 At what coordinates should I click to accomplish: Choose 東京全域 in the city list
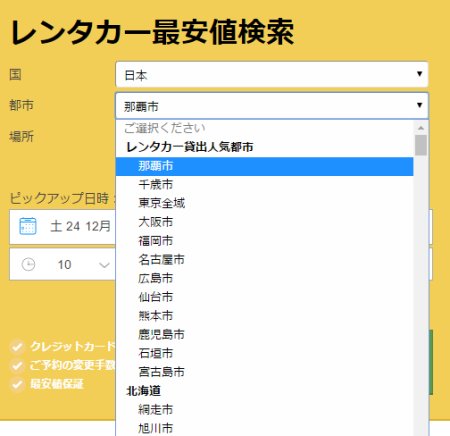click(264, 203)
